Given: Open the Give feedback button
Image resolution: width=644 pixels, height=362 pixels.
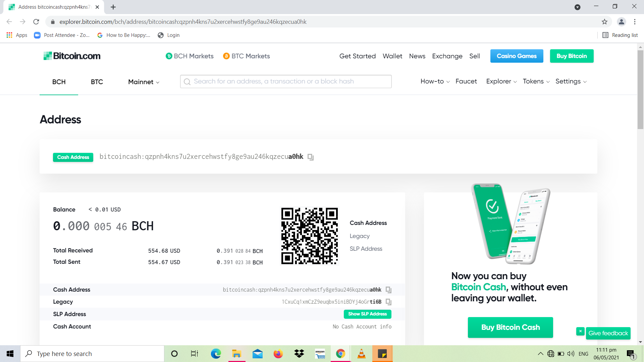Looking at the screenshot, I should point(608,333).
